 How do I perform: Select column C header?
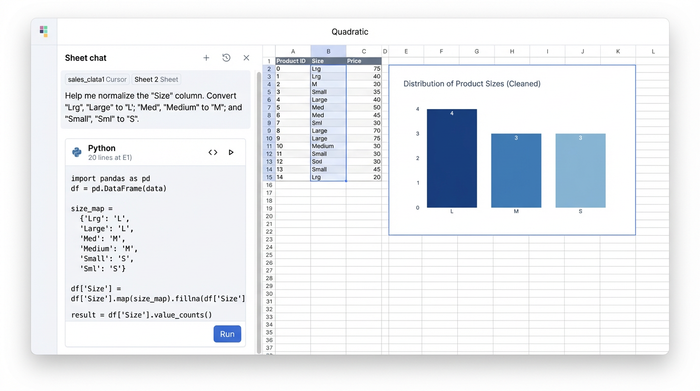click(363, 51)
